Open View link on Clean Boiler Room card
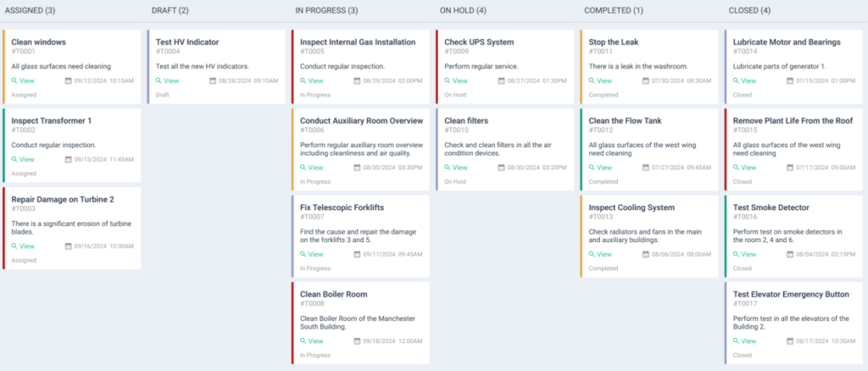The image size is (868, 371). pos(312,341)
